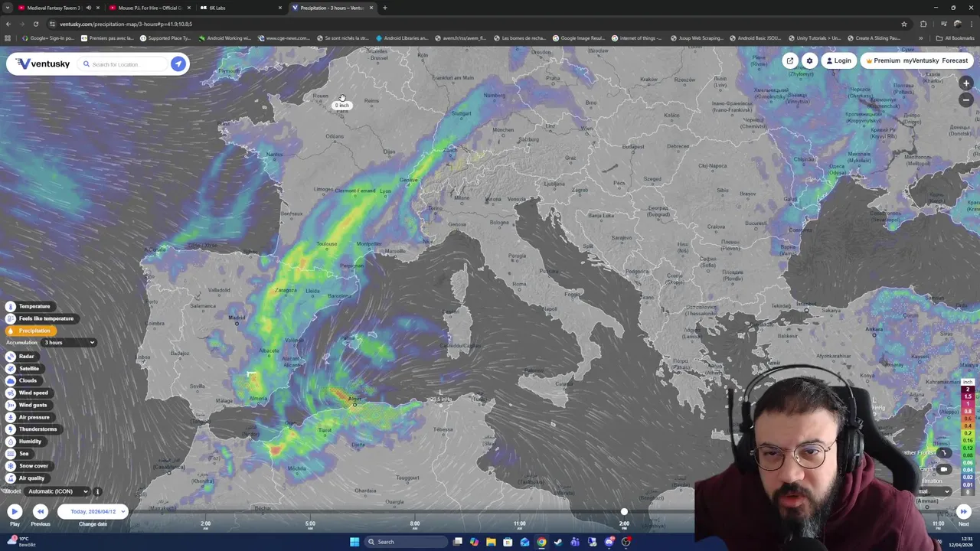This screenshot has height=551, width=980.
Task: Open the browser Extensions puzzle icon
Action: pos(923,24)
